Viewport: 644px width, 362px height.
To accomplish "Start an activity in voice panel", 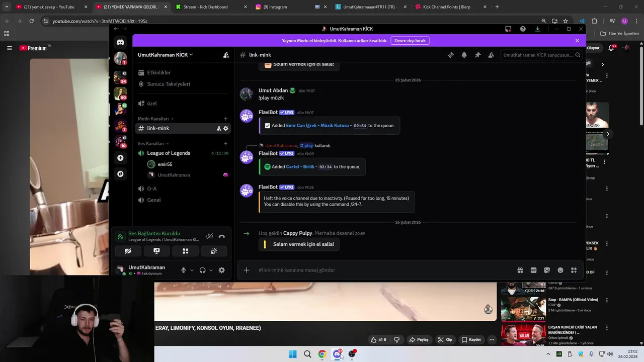I will 185,251.
